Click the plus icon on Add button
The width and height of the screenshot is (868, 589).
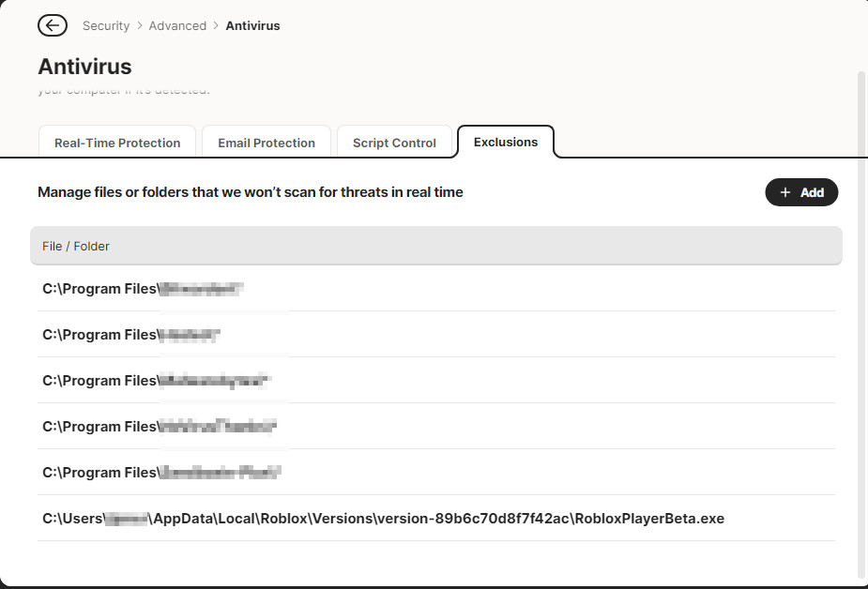(x=785, y=192)
